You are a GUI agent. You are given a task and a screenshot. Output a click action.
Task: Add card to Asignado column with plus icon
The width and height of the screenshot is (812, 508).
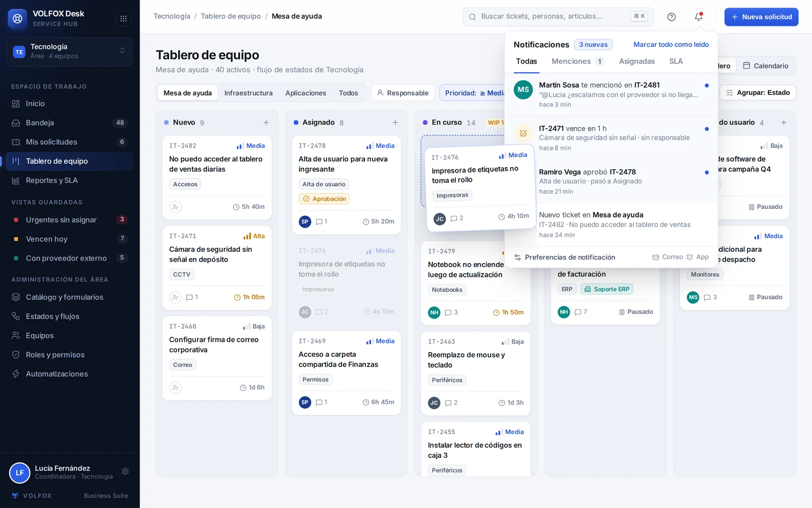[x=395, y=122]
